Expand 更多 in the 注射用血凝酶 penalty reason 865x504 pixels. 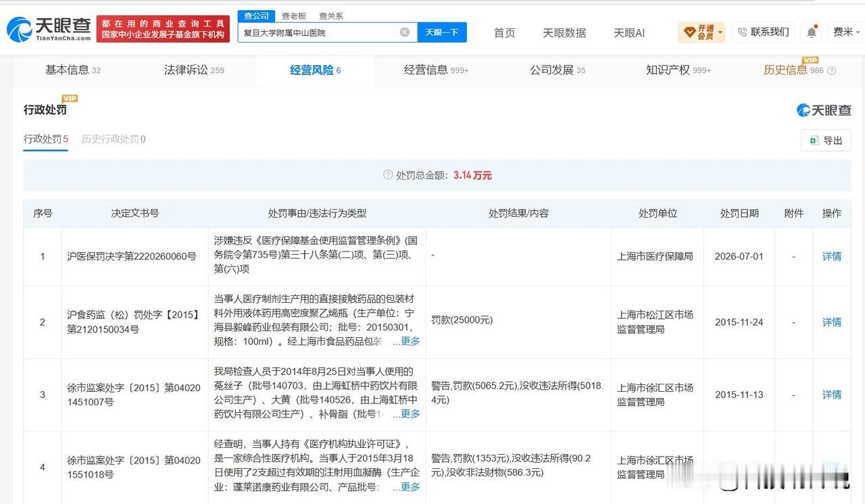pos(410,486)
